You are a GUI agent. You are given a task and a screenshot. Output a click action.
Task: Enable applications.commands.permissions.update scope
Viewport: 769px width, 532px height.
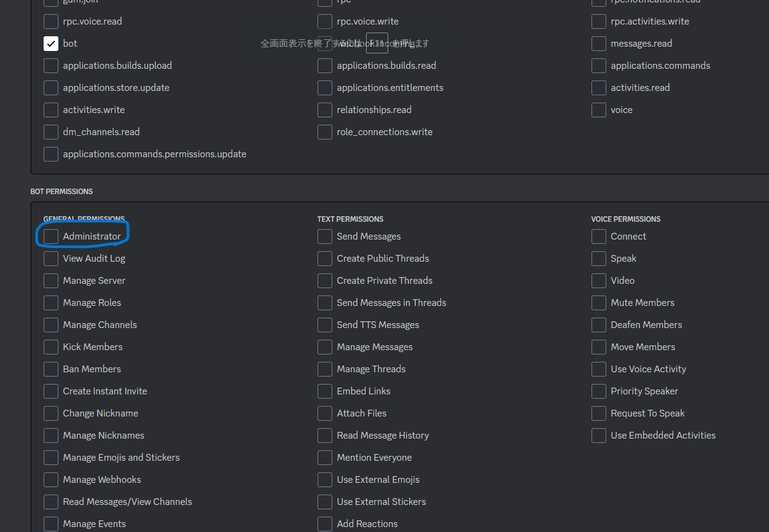tap(51, 154)
